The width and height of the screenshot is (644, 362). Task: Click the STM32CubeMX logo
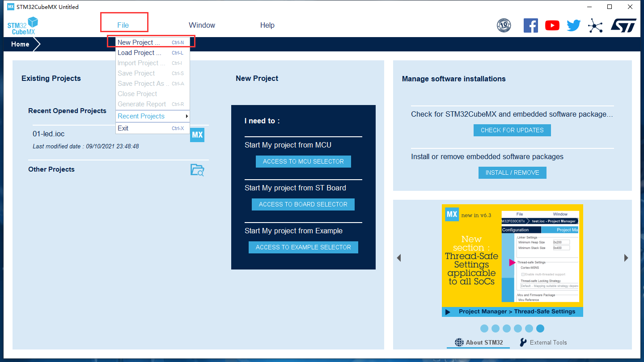(23, 25)
